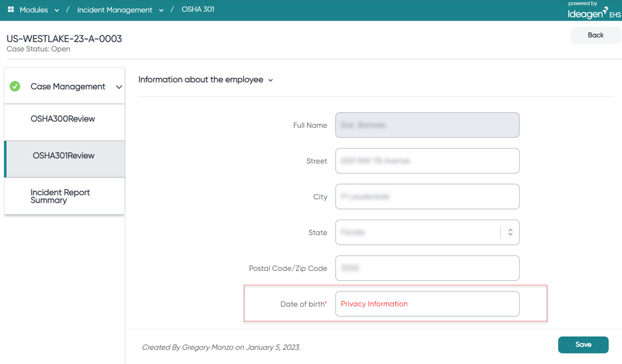Collapse the Case Management chevron
The height and width of the screenshot is (364, 622).
coord(118,87)
